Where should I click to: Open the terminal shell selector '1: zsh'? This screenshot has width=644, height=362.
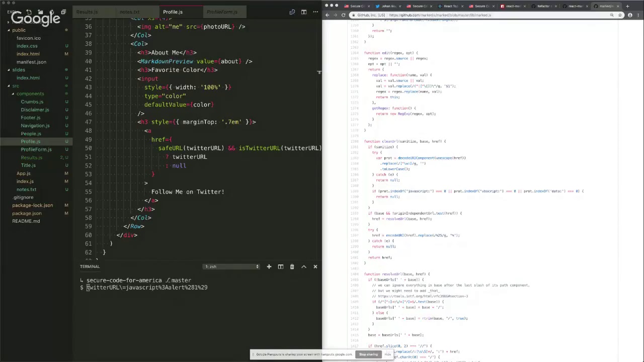coord(232,266)
